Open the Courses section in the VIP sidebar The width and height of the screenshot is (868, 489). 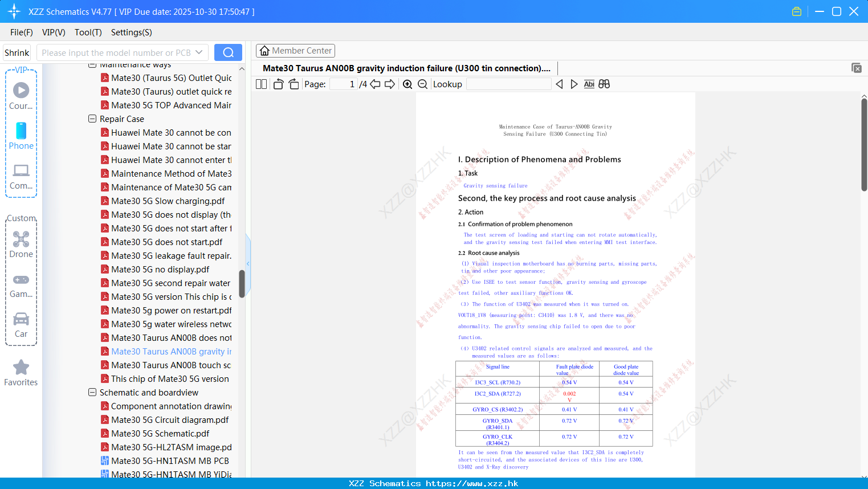click(21, 96)
